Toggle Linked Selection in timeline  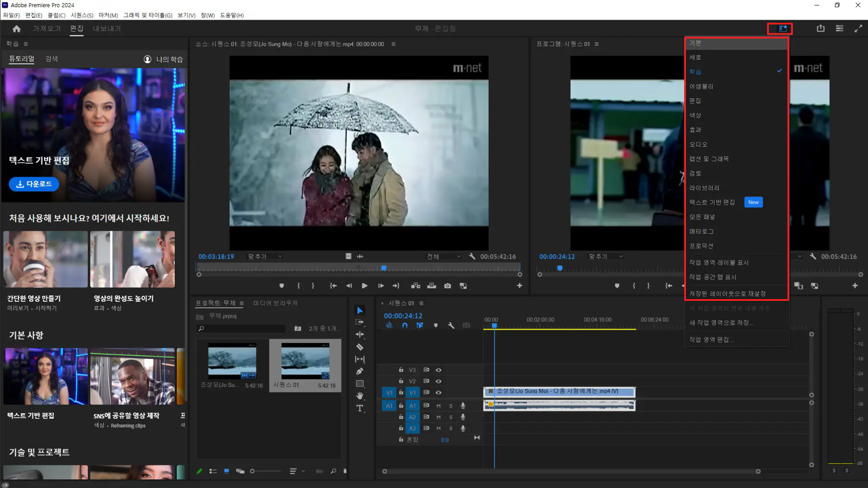pyautogui.click(x=420, y=325)
